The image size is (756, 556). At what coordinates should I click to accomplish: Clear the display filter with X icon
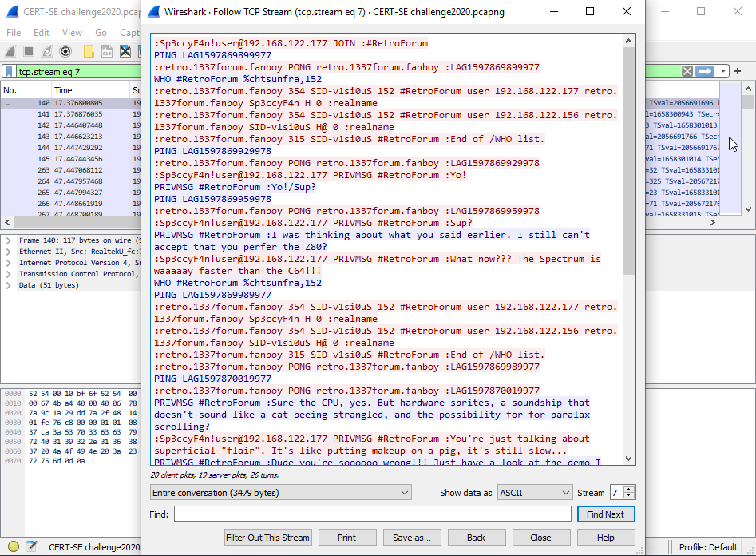pos(687,71)
